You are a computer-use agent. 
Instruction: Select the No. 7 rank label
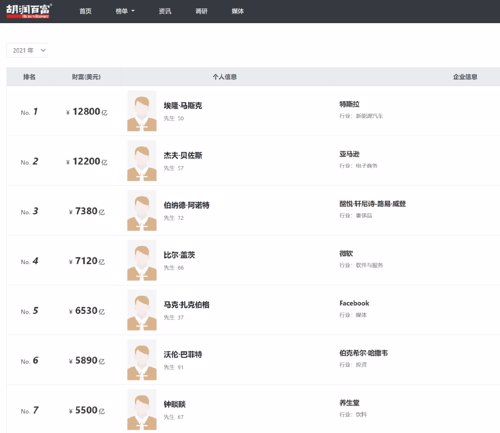point(29,410)
